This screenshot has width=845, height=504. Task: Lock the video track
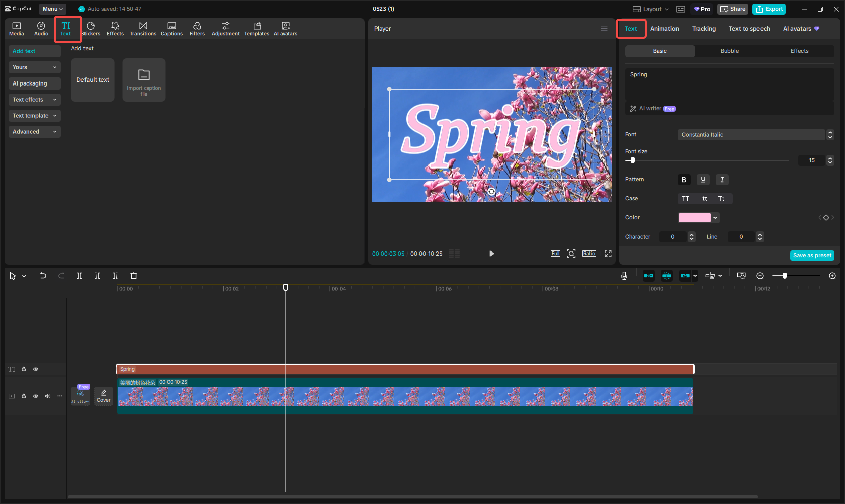click(x=23, y=396)
